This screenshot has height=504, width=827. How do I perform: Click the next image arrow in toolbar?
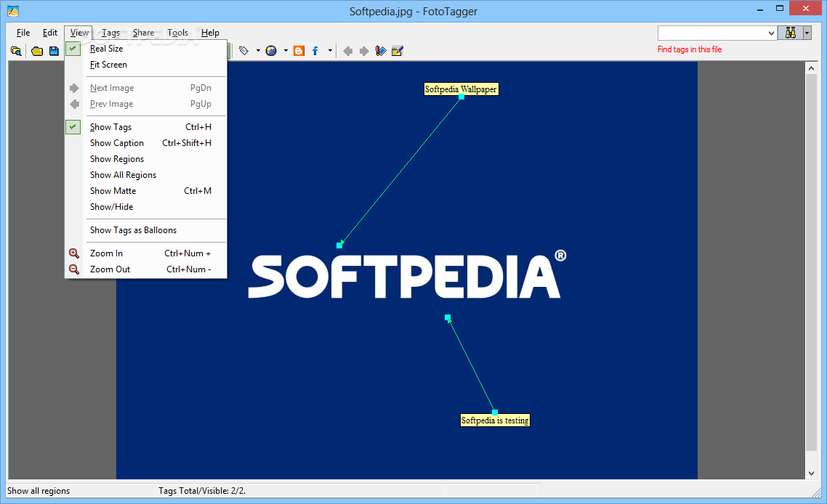pyautogui.click(x=364, y=51)
